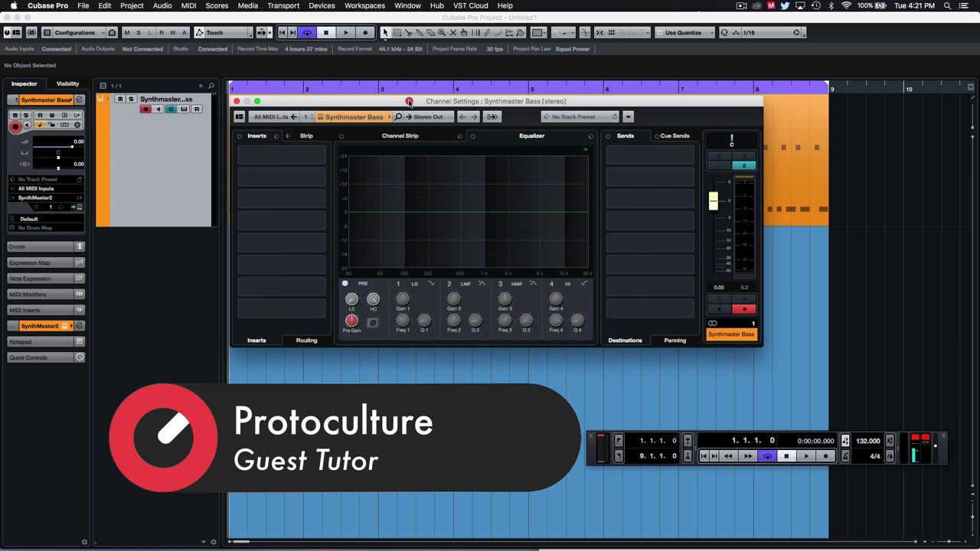Viewport: 980px width, 551px height.
Task: Select the Object Selection arrow tool
Action: [386, 33]
